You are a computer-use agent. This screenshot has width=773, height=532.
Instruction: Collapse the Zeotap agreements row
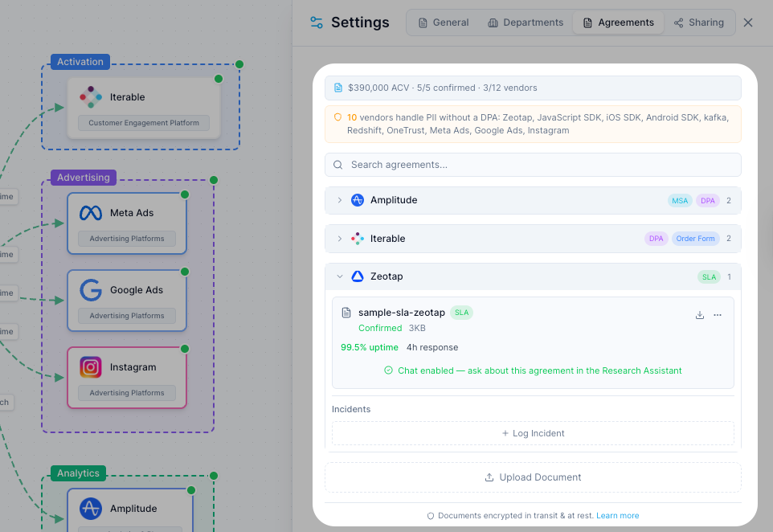coord(340,276)
